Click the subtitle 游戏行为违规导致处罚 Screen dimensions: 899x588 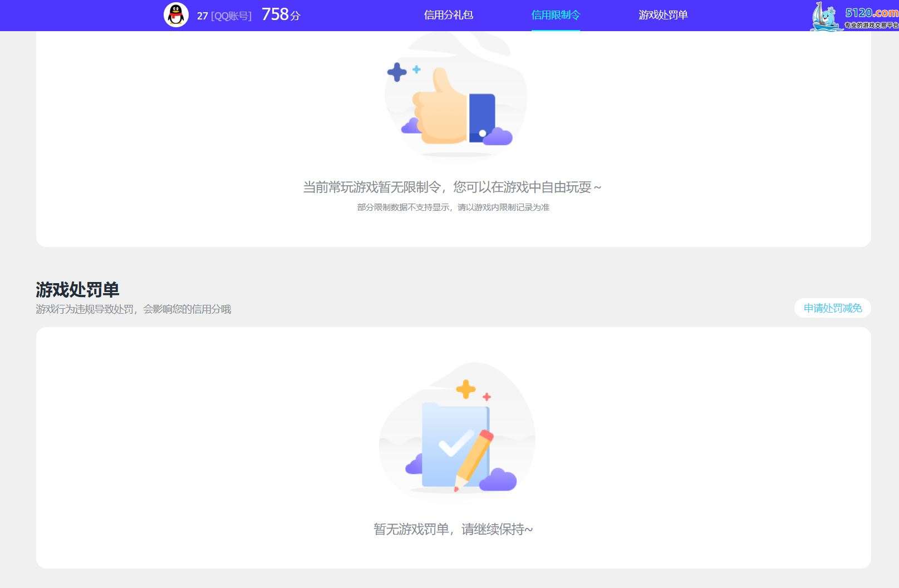pos(85,309)
